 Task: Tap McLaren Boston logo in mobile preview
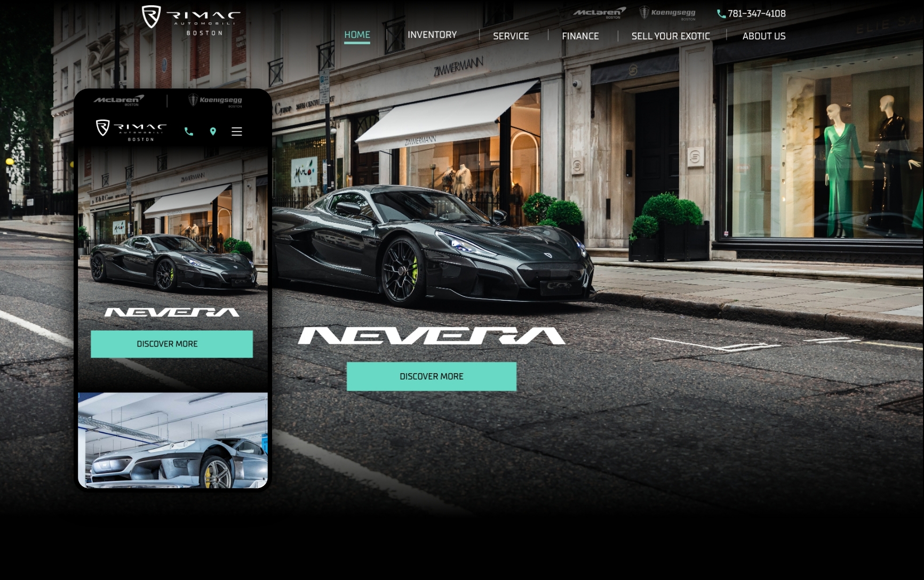[x=119, y=100]
